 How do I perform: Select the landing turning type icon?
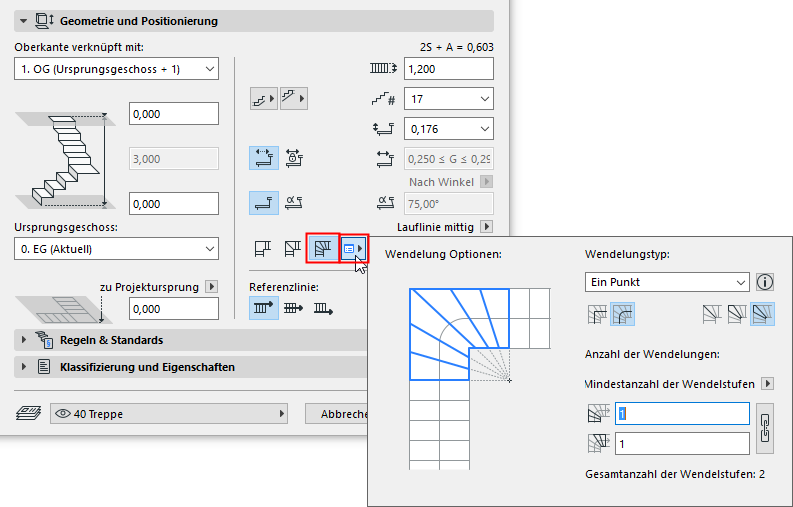pos(263,248)
